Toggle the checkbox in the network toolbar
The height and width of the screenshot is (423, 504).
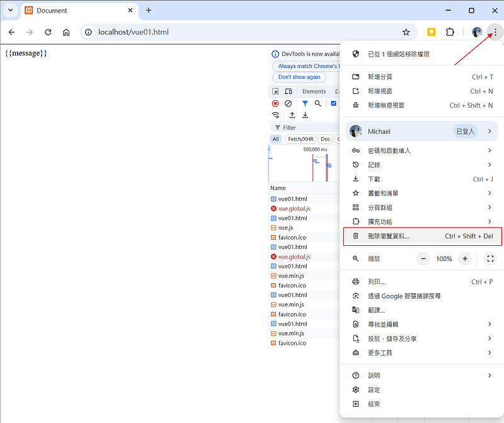[334, 103]
